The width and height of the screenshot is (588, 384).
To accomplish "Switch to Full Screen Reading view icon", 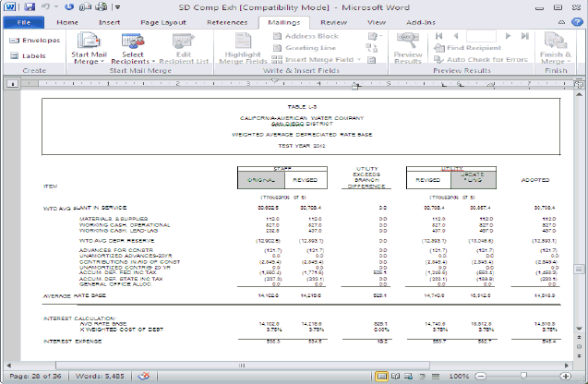I will click(x=394, y=378).
